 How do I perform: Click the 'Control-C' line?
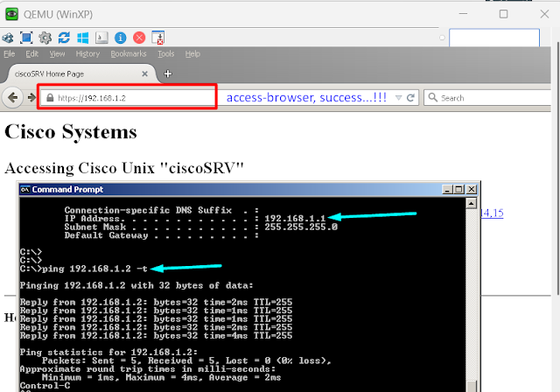tap(45, 386)
